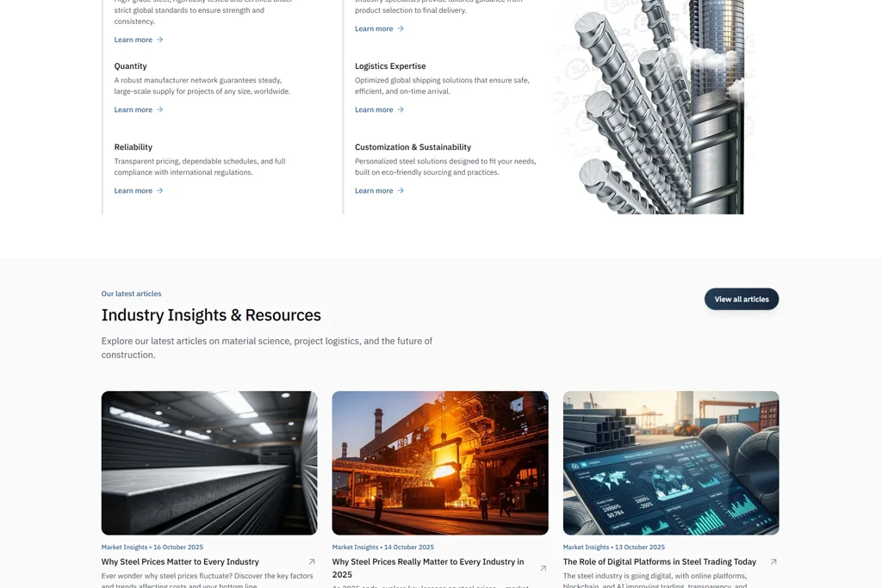
Task: Click the top-left Learn more arrow icon
Action: [x=159, y=40]
